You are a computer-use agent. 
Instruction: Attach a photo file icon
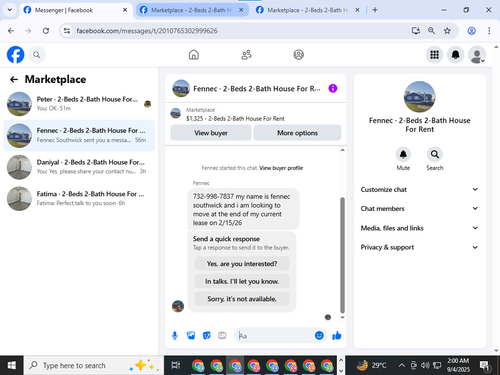(x=191, y=335)
